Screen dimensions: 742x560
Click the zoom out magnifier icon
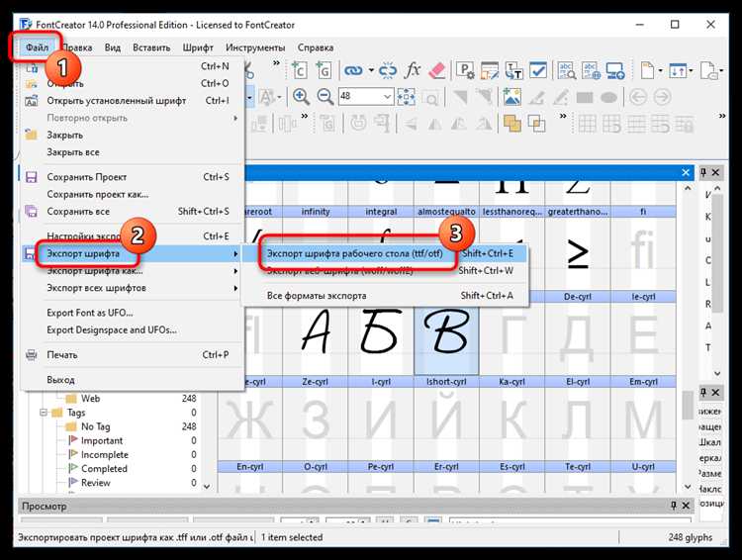pyautogui.click(x=325, y=97)
